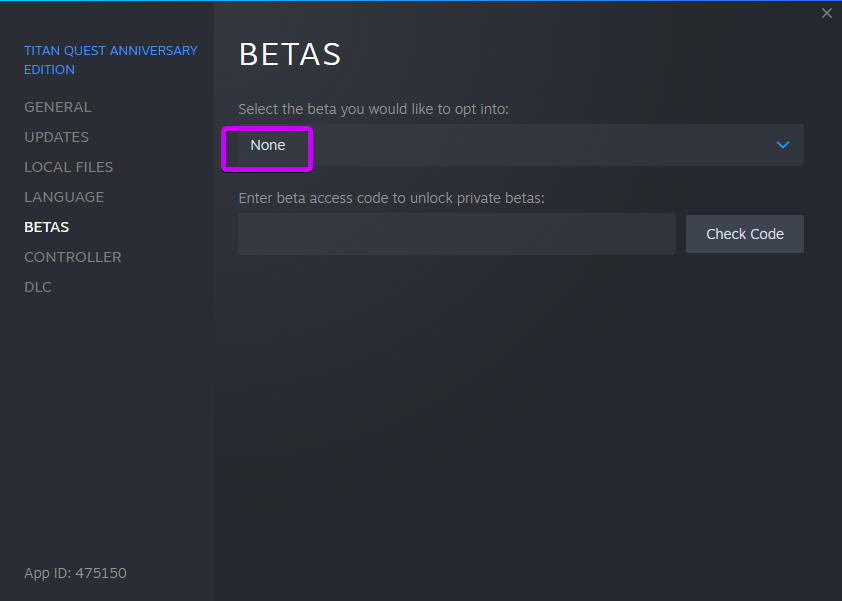Click the large BETAS page heading
The image size is (842, 601).
290,54
